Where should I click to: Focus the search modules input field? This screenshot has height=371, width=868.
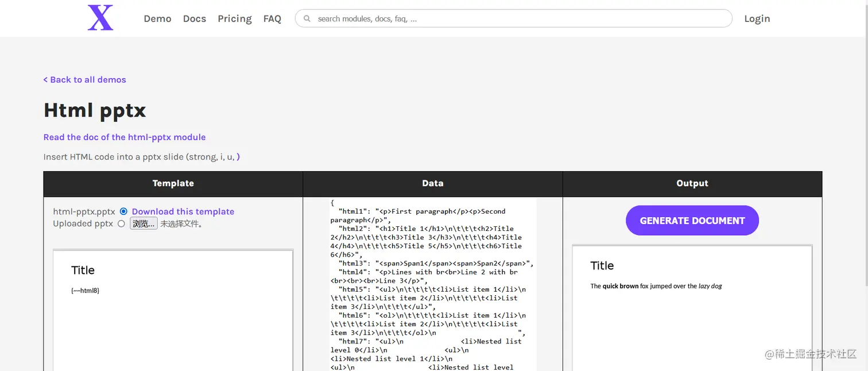[514, 18]
